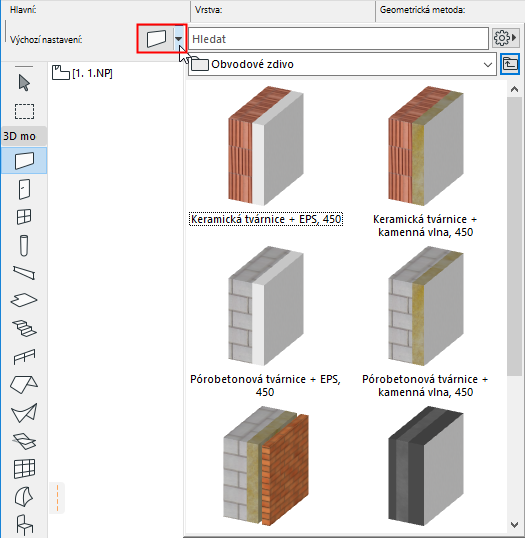Select the Door tool
This screenshot has height=538, width=525.
(x=24, y=189)
